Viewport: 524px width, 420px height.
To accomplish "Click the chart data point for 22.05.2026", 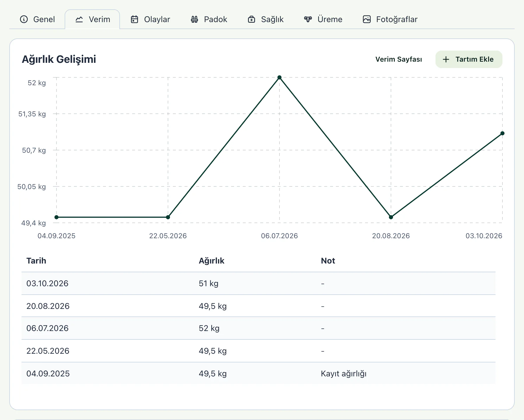I will pyautogui.click(x=168, y=217).
